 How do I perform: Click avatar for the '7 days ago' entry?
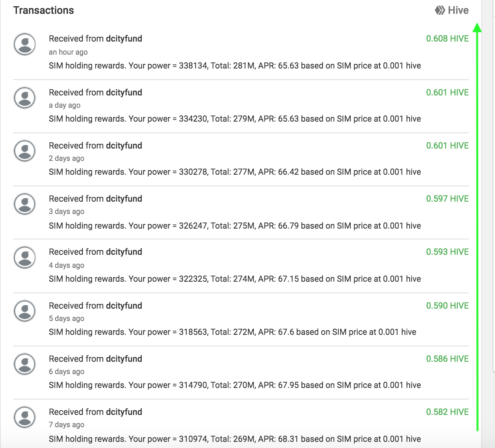pos(25,417)
